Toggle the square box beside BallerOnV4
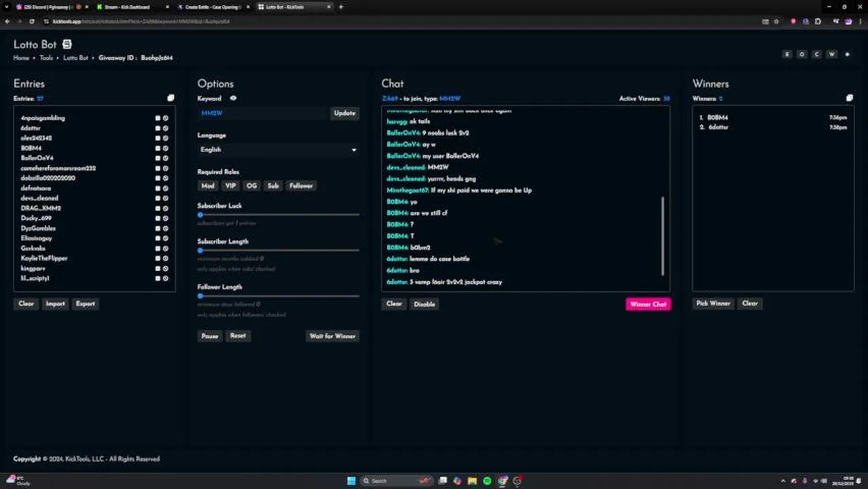Screen dimensions: 868x489 [158, 158]
